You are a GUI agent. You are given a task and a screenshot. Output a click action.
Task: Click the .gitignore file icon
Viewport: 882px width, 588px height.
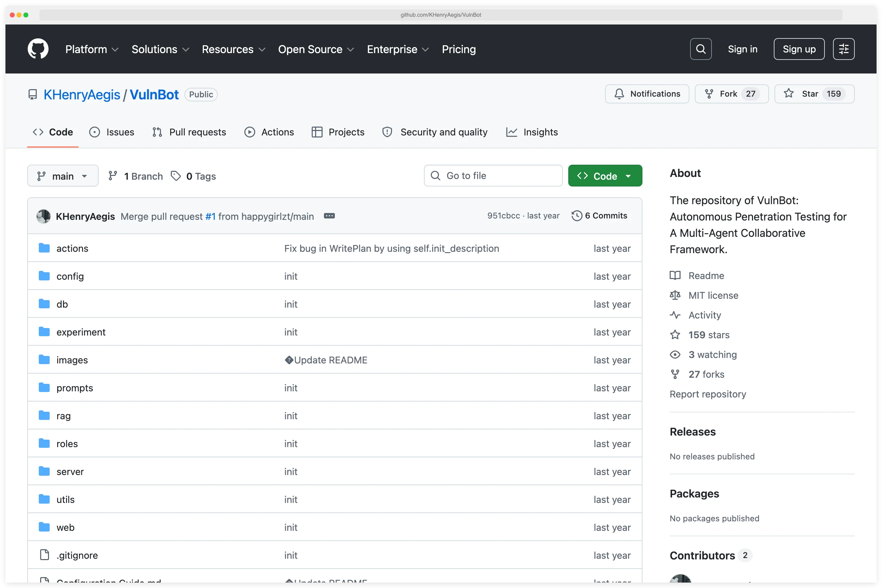click(x=44, y=555)
